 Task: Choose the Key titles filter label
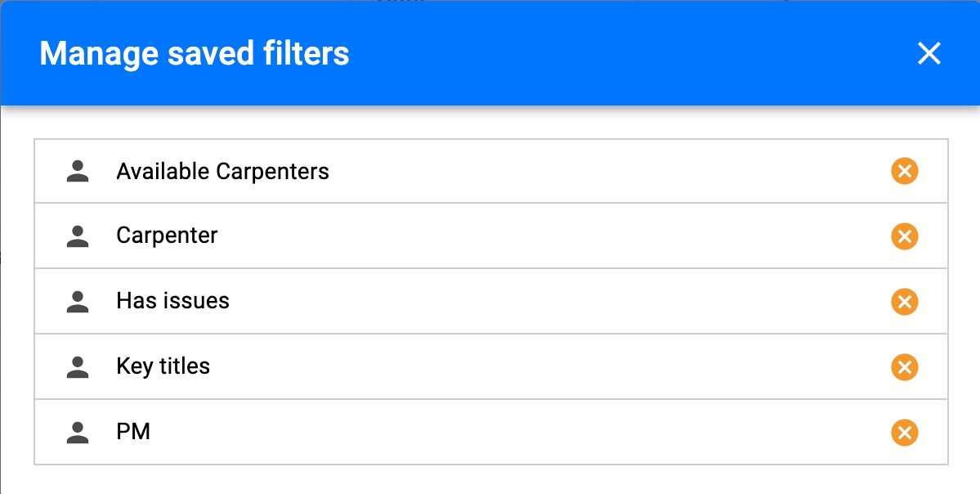click(163, 366)
